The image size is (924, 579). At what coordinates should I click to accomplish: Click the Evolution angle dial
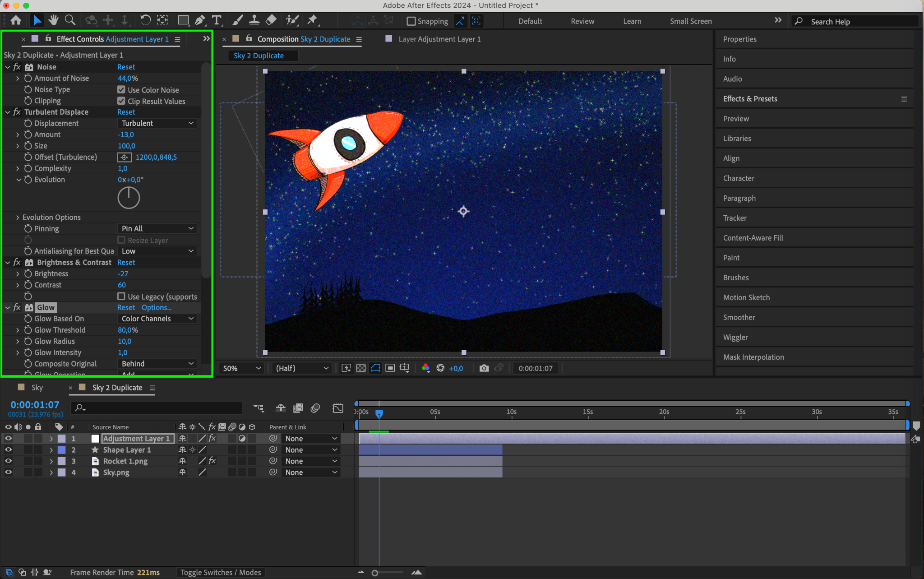click(x=129, y=198)
